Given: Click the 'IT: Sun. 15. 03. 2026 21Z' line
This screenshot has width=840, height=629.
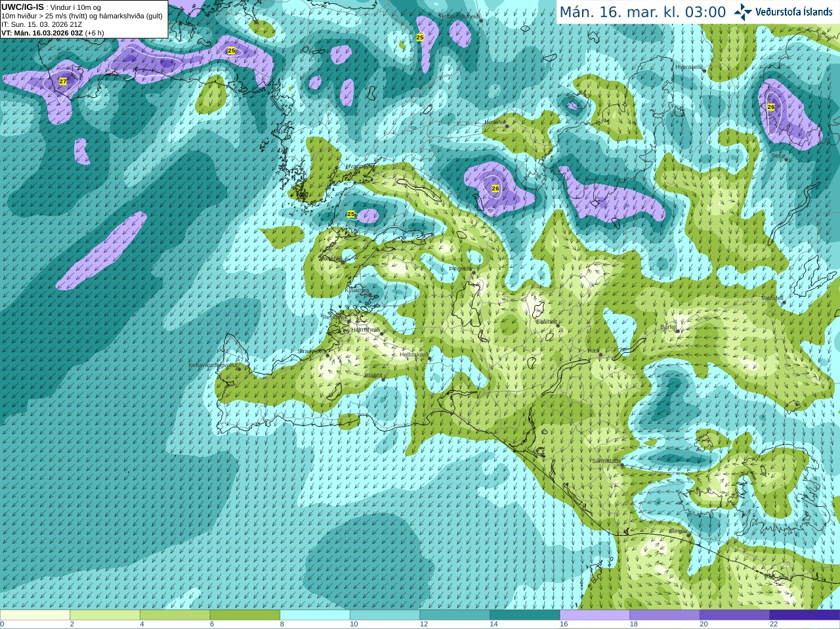Looking at the screenshot, I should click(41, 24).
